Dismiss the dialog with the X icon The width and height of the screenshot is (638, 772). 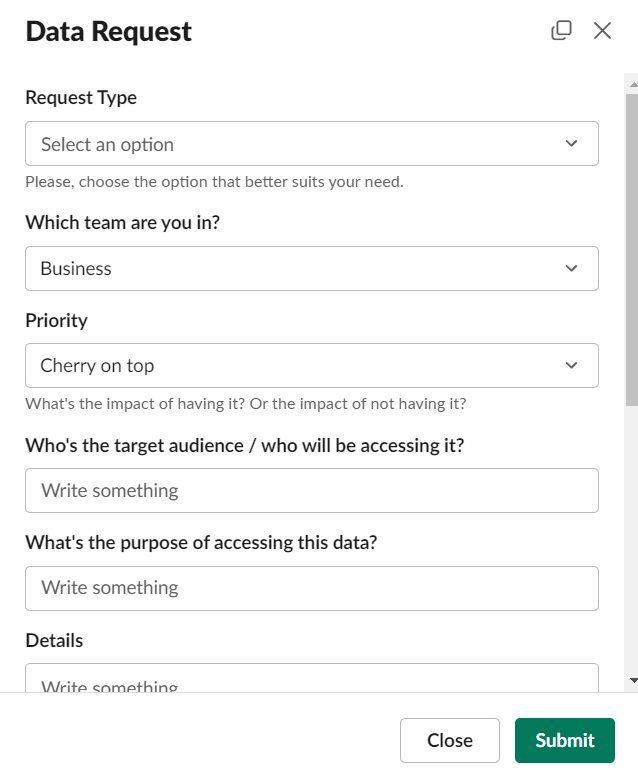(602, 30)
